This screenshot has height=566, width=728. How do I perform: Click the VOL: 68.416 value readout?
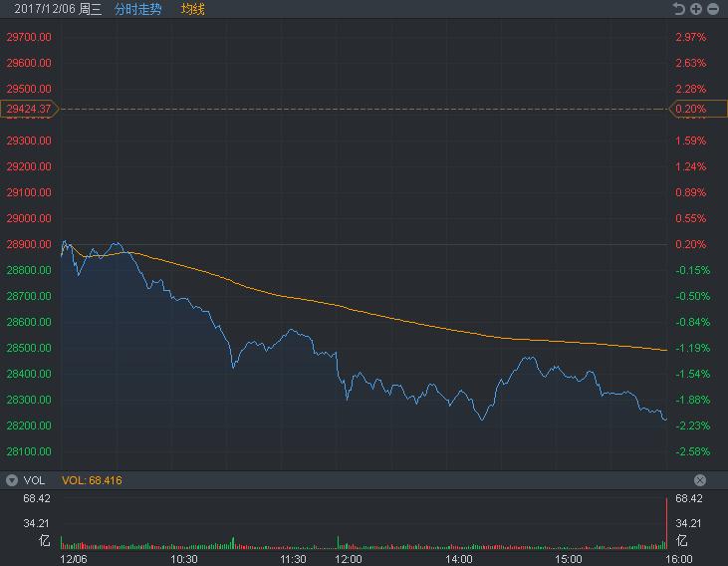92,480
